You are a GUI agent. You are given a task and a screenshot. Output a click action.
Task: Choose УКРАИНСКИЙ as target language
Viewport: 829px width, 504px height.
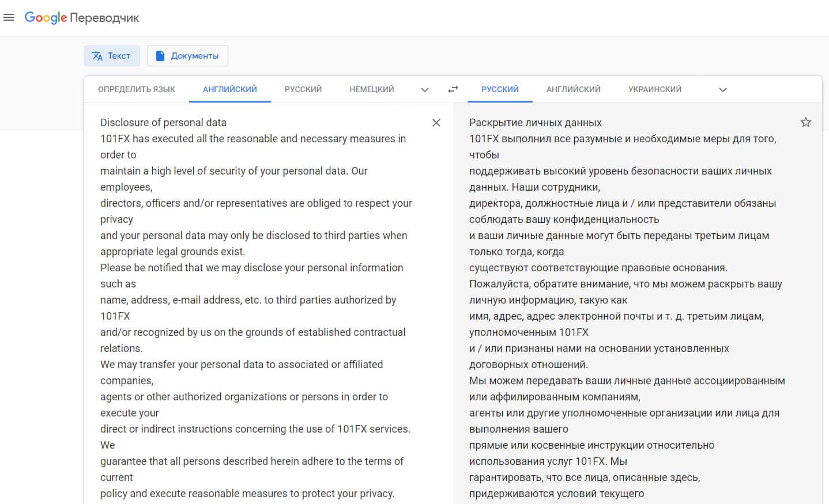(x=655, y=89)
